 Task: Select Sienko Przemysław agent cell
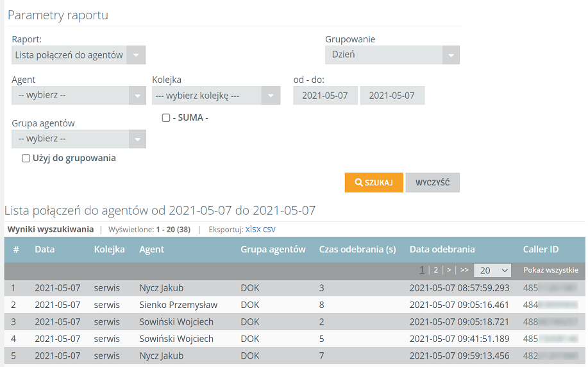coord(178,305)
